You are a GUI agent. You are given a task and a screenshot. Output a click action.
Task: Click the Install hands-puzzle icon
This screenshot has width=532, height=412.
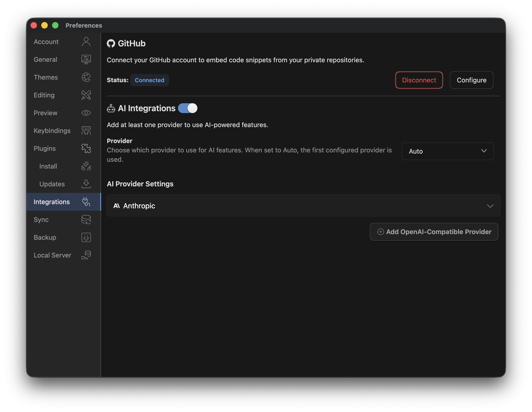pos(86,166)
